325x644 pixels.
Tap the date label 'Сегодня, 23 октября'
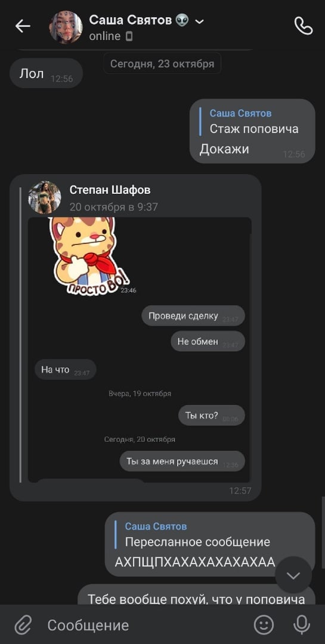pos(162,64)
